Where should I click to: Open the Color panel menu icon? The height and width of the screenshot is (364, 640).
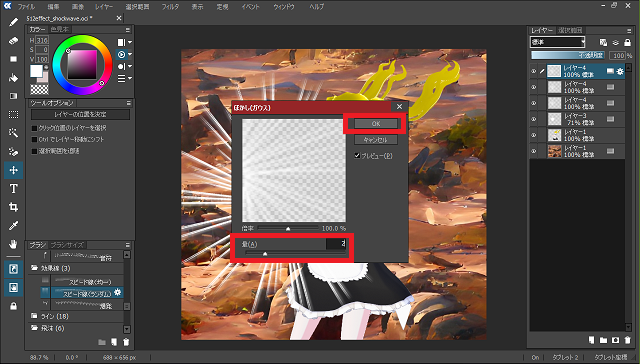[x=128, y=29]
